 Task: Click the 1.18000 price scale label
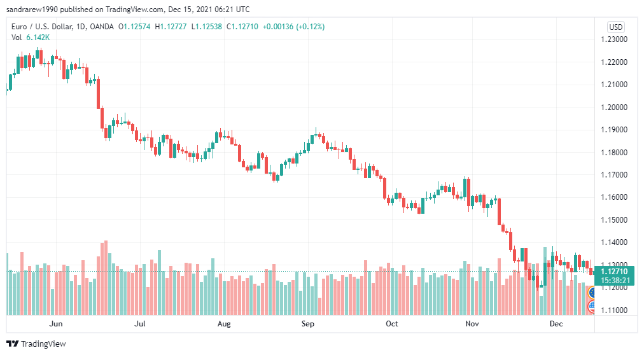(615, 153)
